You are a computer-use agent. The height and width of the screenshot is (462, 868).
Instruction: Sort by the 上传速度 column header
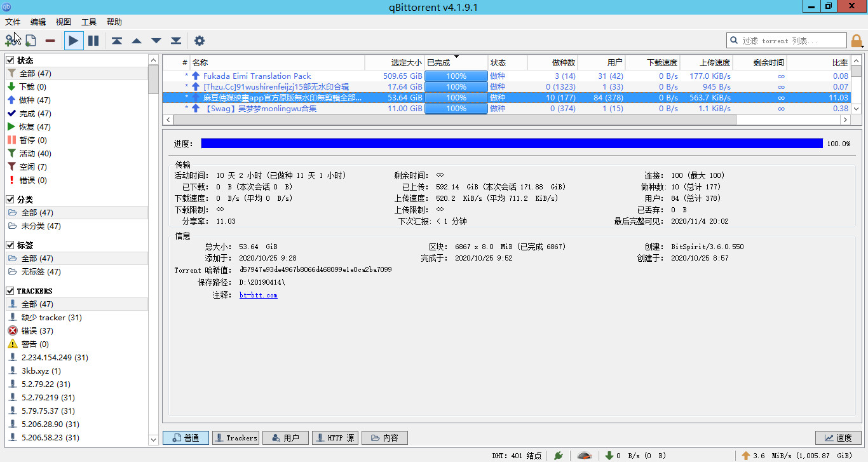[x=706, y=63]
